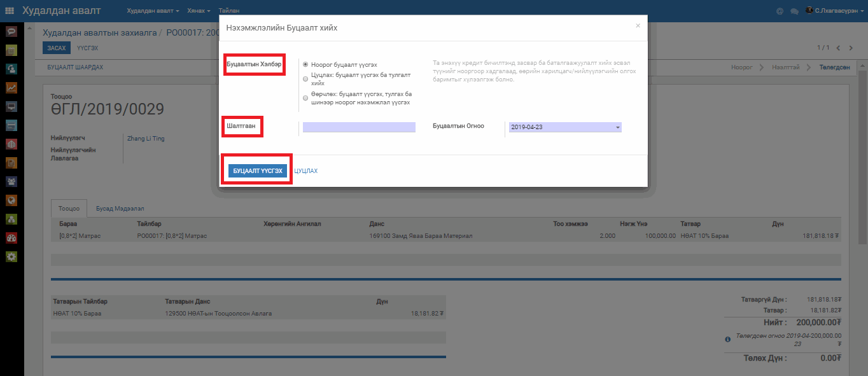Expand the Хянах top menu
This screenshot has width=868, height=376.
(x=199, y=11)
